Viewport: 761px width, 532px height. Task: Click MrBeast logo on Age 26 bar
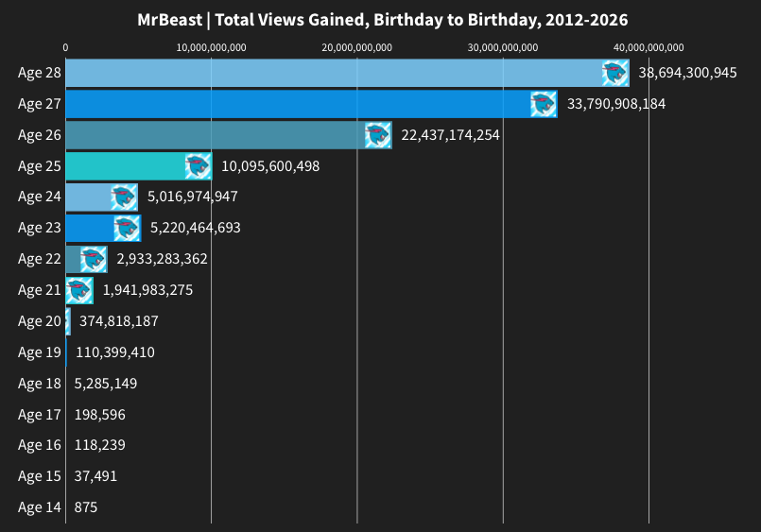click(x=378, y=135)
